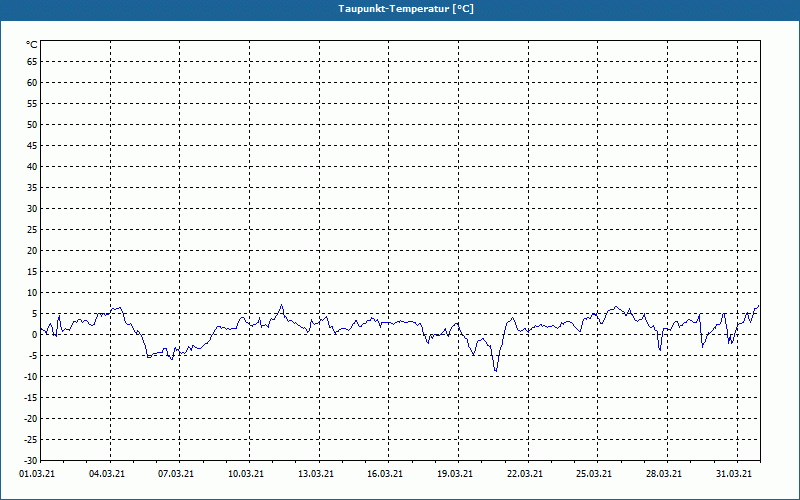
Task: Select the 10.03.21 axis date
Action: click(246, 474)
